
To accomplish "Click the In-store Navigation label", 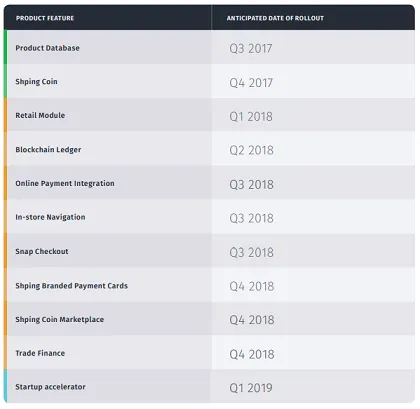I will point(50,217).
